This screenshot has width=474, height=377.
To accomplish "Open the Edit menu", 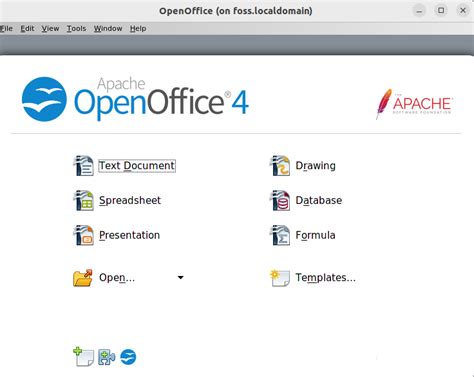I will point(27,29).
